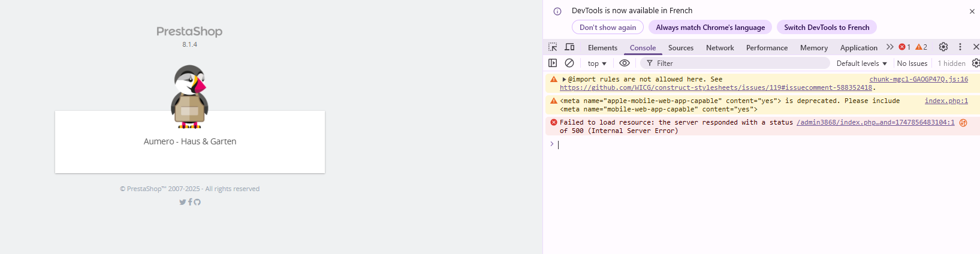Click the red error count badge

[x=904, y=47]
